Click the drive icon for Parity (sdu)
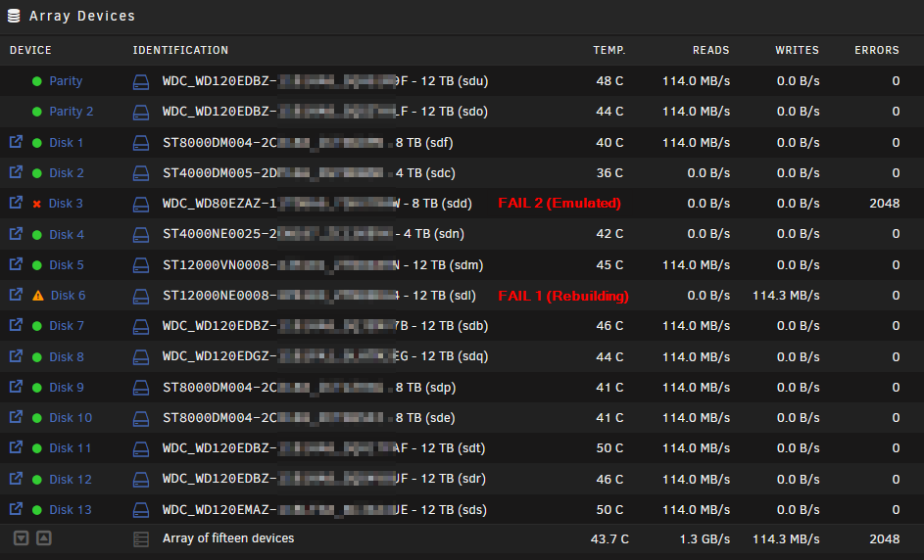This screenshot has width=924, height=560. 141,82
